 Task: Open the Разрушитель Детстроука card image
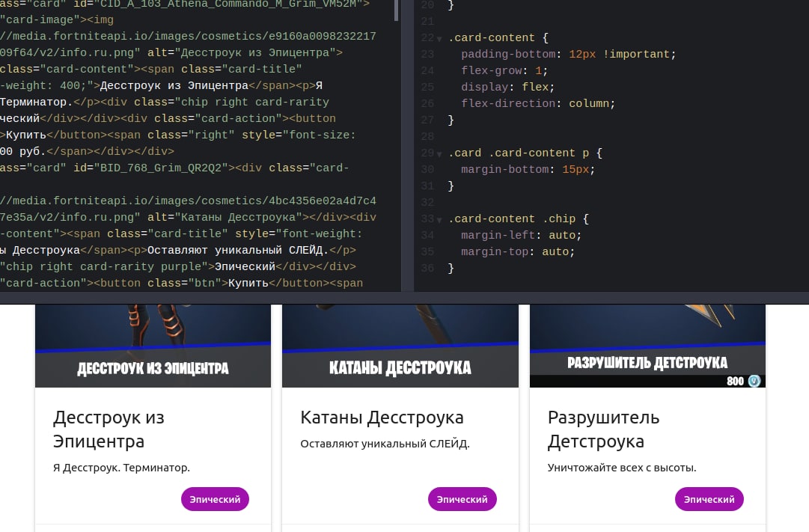(x=647, y=346)
